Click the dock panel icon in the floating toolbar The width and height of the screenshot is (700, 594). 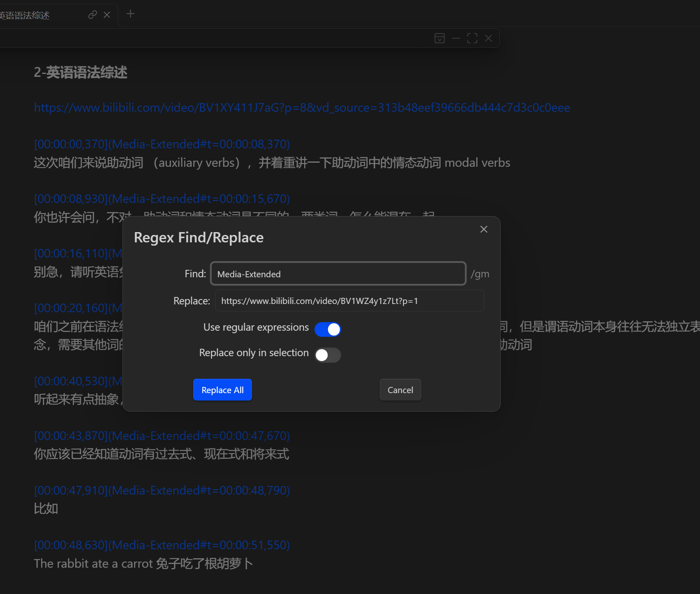(439, 38)
